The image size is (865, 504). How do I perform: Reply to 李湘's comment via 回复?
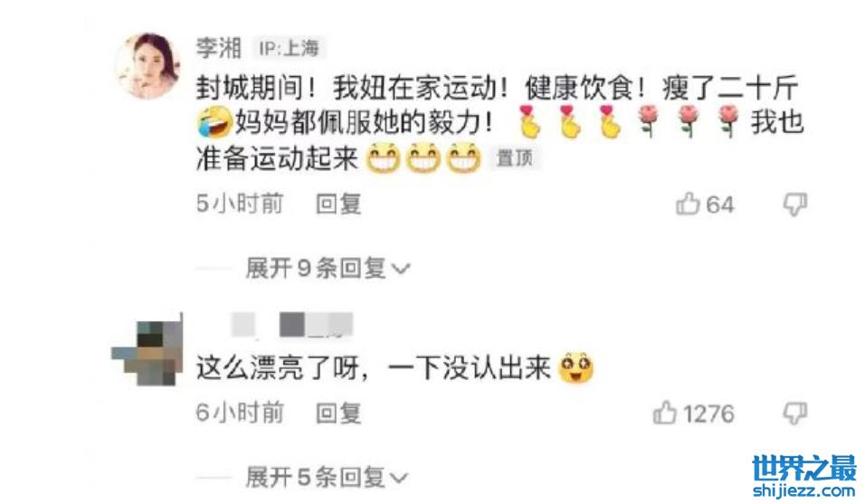[x=338, y=204]
